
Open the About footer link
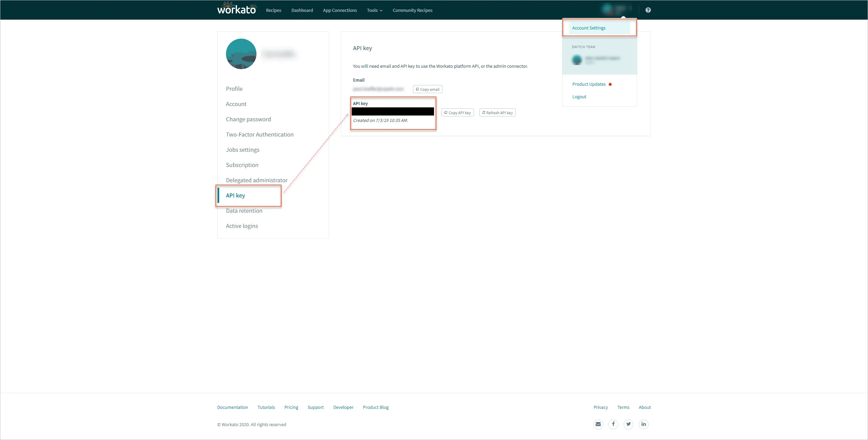645,407
